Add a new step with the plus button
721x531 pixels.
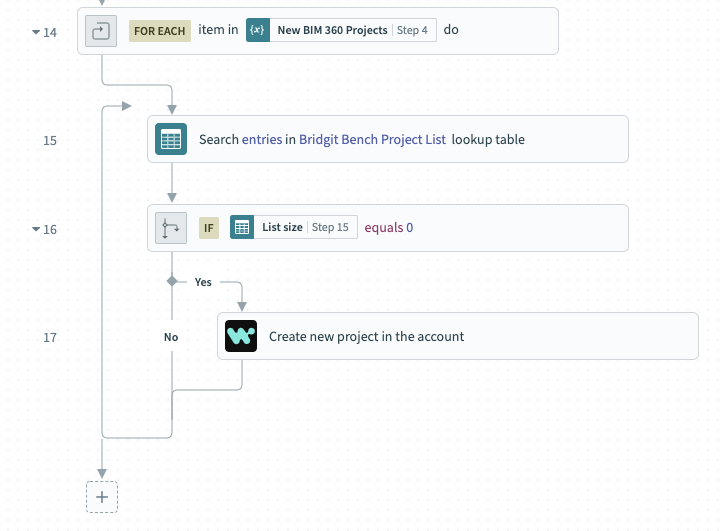click(x=102, y=497)
